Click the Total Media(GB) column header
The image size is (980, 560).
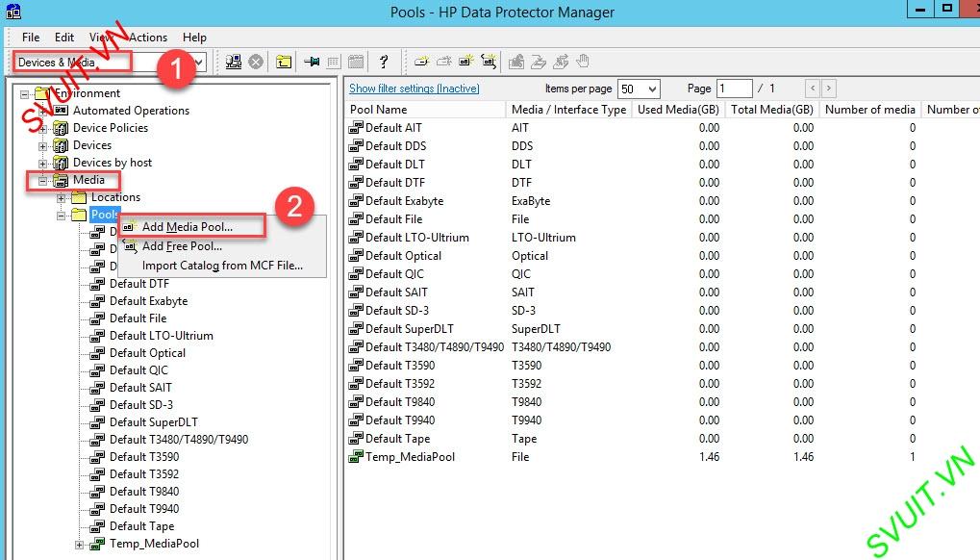click(772, 110)
